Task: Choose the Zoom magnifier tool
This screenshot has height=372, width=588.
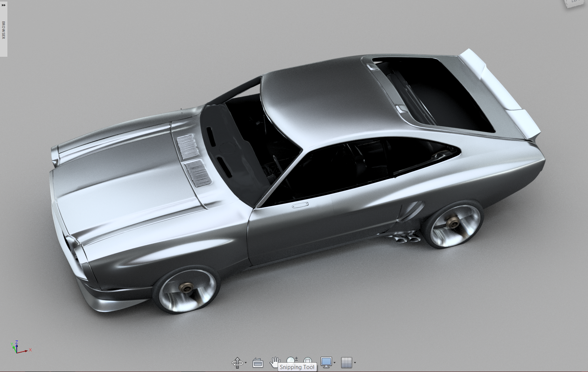Action: tap(292, 359)
